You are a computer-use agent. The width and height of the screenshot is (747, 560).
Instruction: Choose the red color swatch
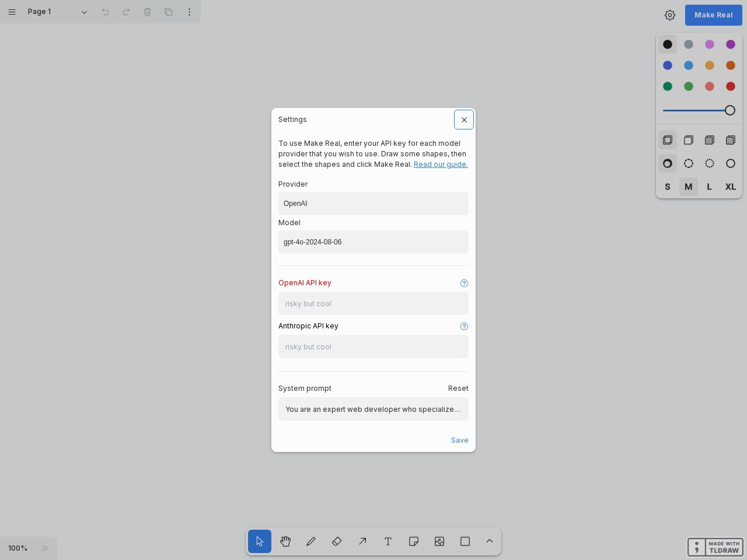pyautogui.click(x=731, y=86)
